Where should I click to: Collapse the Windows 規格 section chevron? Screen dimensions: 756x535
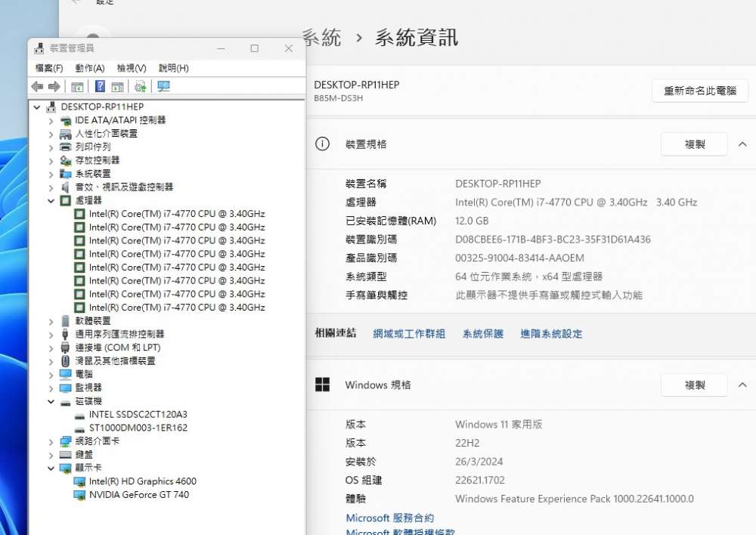[x=742, y=385]
